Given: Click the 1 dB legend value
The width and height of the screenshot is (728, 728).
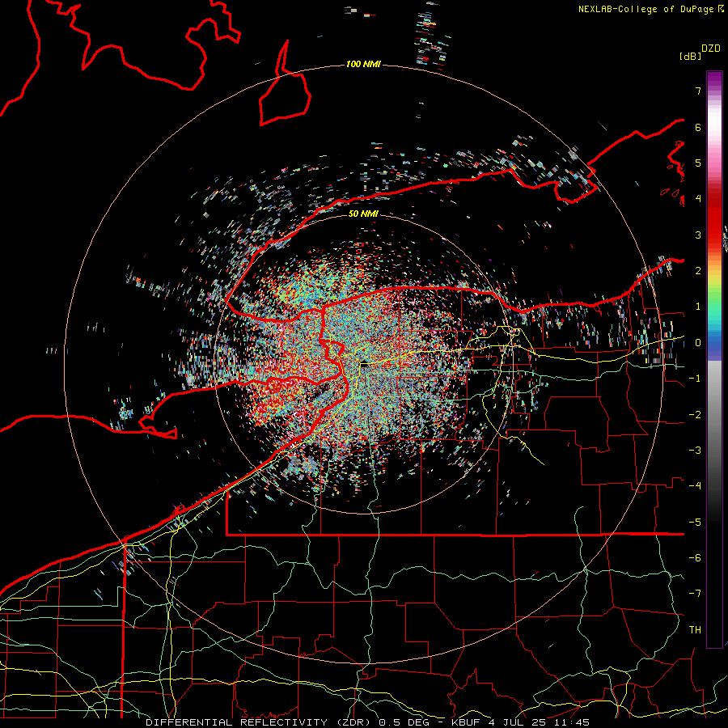Looking at the screenshot, I should (698, 307).
